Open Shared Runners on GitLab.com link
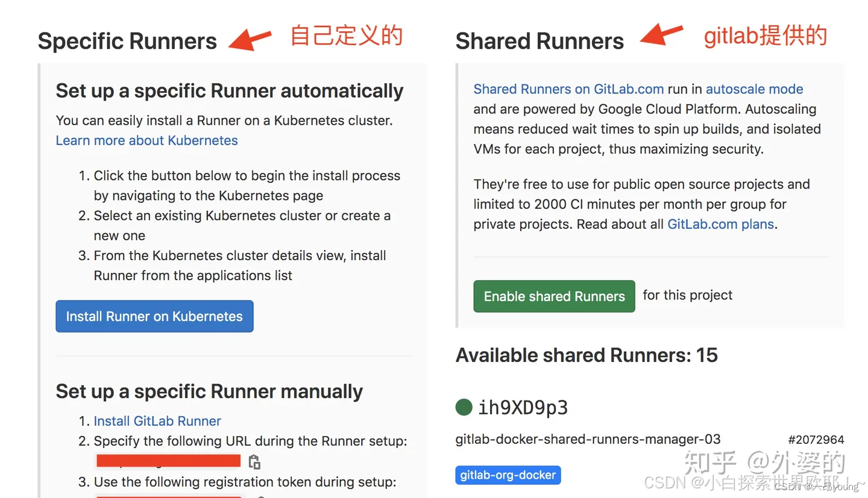This screenshot has height=498, width=868. coord(568,89)
